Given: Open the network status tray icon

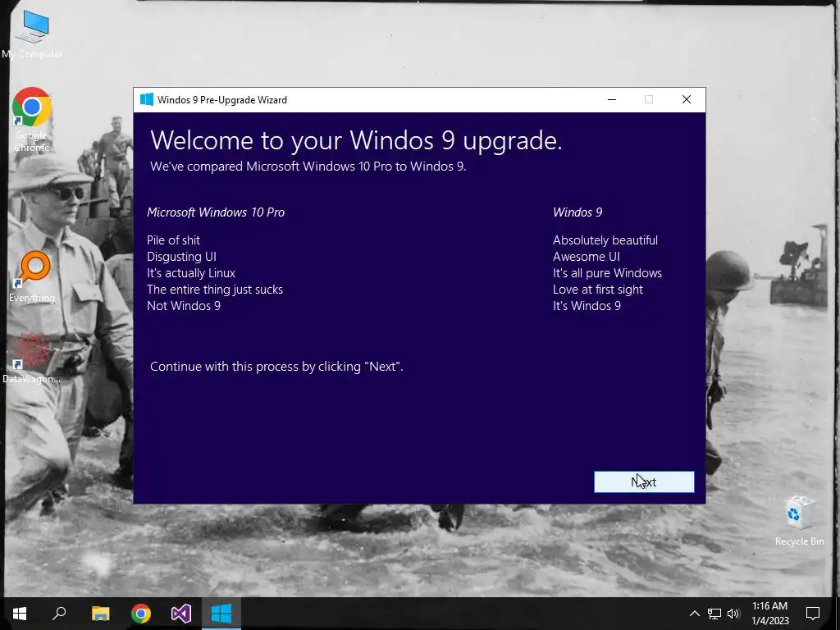Looking at the screenshot, I should click(x=714, y=614).
